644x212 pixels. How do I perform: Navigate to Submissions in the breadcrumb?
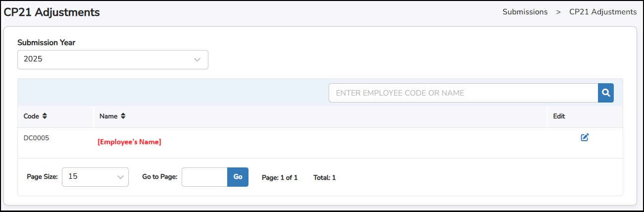click(525, 12)
